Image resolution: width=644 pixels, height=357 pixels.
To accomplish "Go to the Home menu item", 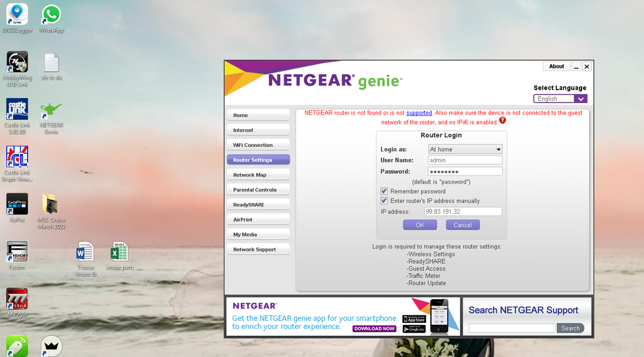I will pos(259,115).
